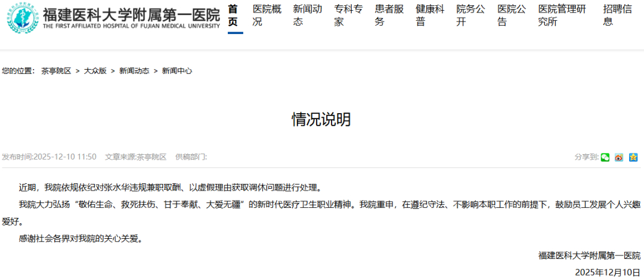Click 大众版 breadcrumb link
This screenshot has height=278, width=644.
tap(95, 71)
